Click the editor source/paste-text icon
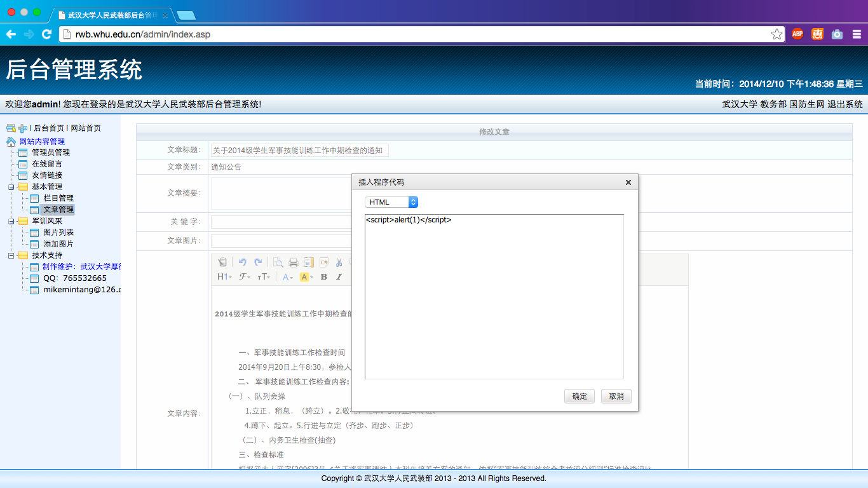868x488 pixels. coord(222,262)
